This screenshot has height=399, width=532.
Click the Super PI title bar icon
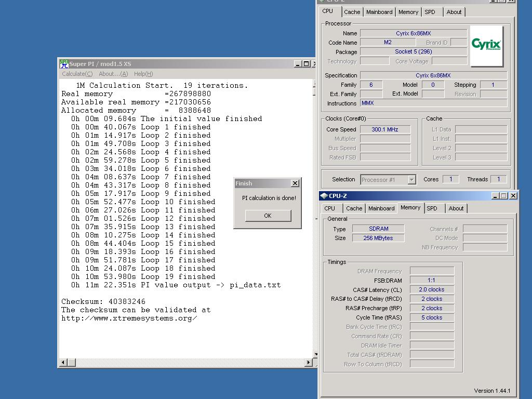tap(64, 64)
